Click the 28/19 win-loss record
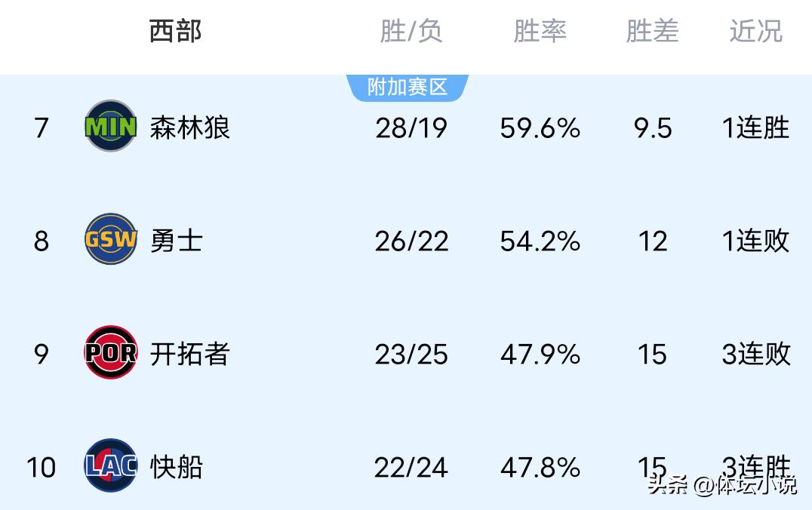 point(411,128)
